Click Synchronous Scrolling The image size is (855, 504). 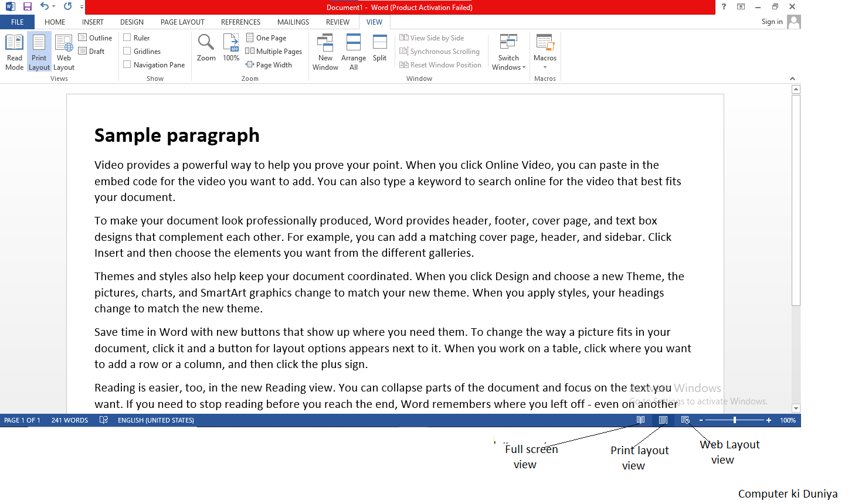439,51
